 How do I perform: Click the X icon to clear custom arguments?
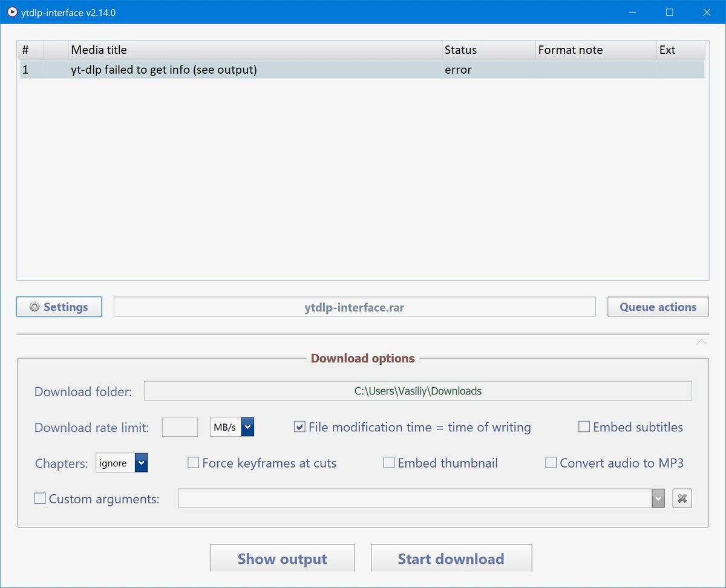pyautogui.click(x=682, y=499)
